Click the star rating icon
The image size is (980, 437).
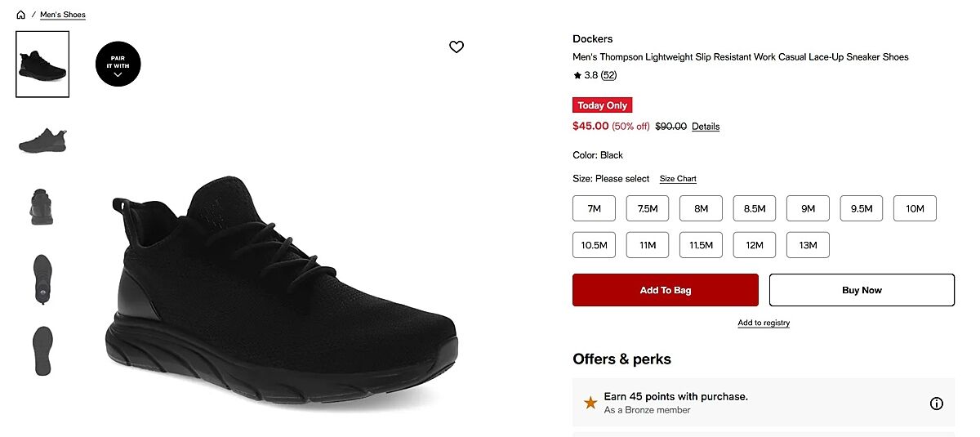pos(577,76)
